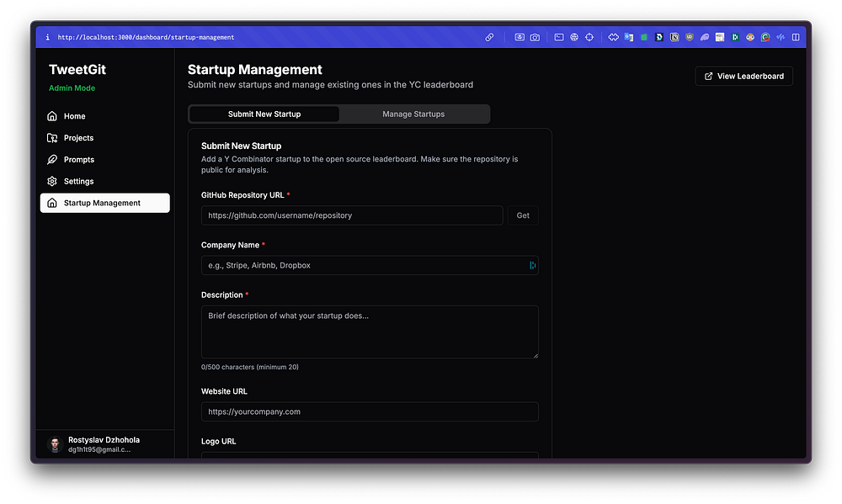Click the password manager icon in Company Name field
The image size is (842, 504).
point(532,265)
